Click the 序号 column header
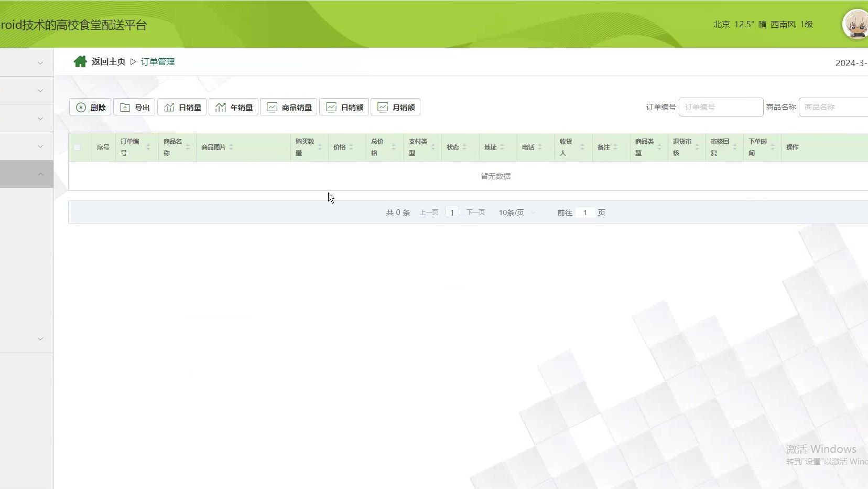This screenshot has height=489, width=868. [103, 147]
